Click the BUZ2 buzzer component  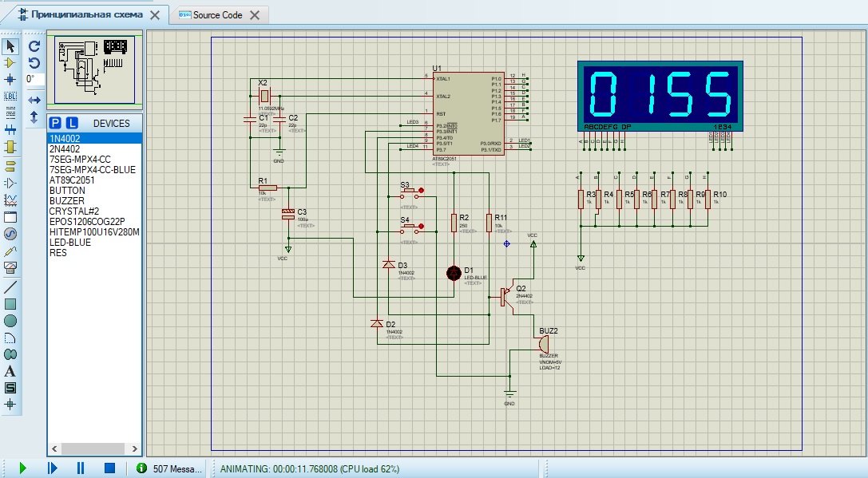click(x=545, y=346)
